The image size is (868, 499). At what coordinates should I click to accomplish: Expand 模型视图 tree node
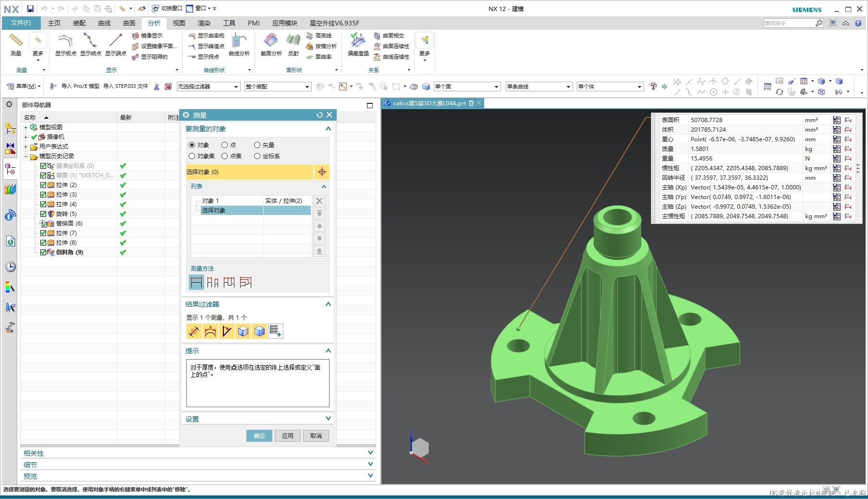(26, 127)
